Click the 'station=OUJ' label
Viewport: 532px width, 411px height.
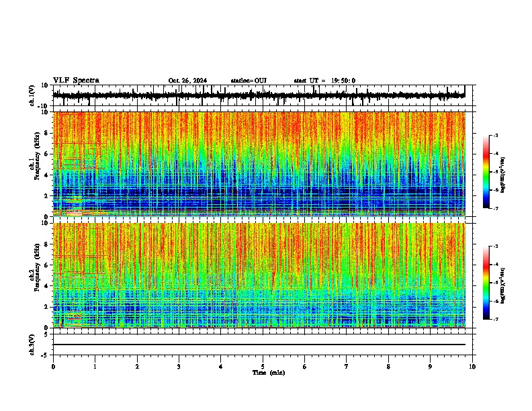click(249, 81)
